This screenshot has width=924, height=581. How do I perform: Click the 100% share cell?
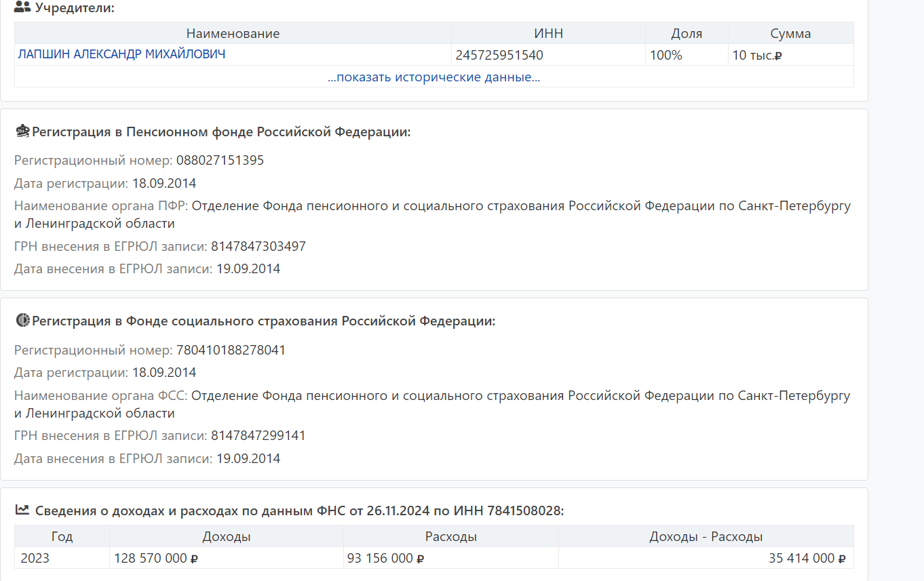(687, 55)
